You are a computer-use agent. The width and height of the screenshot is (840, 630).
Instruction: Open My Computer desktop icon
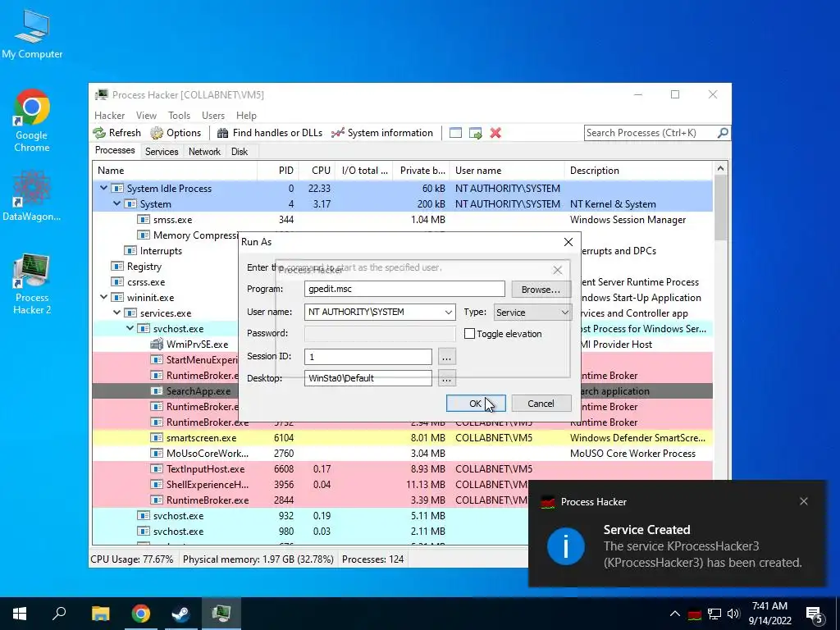32,34
